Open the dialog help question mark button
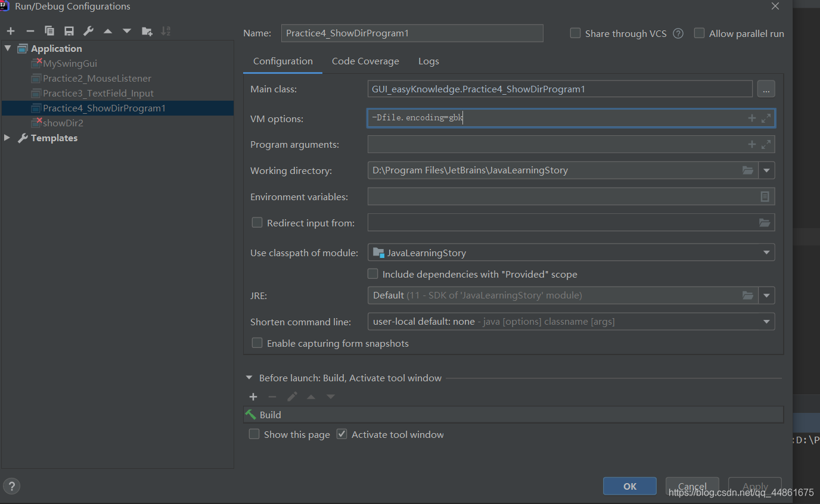 point(11,486)
